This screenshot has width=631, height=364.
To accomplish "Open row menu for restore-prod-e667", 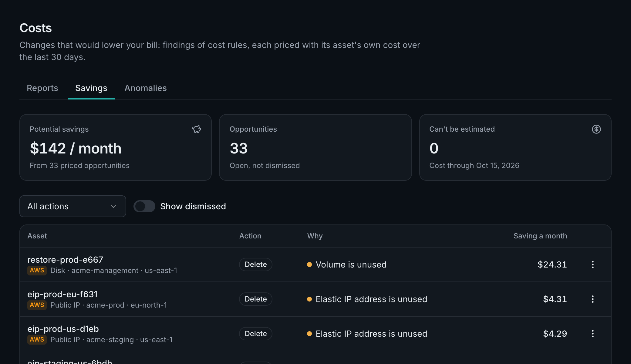I will 592,265.
